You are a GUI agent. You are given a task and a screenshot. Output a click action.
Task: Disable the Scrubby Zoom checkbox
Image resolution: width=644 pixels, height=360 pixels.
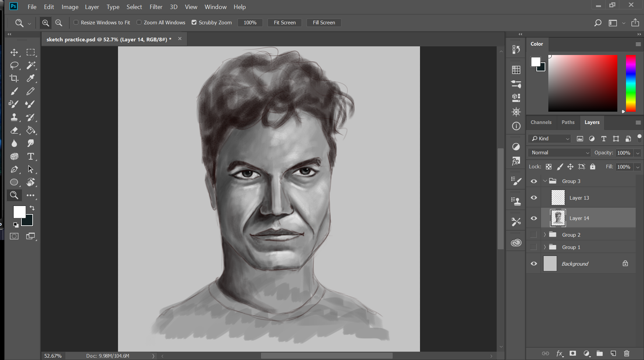click(x=194, y=22)
